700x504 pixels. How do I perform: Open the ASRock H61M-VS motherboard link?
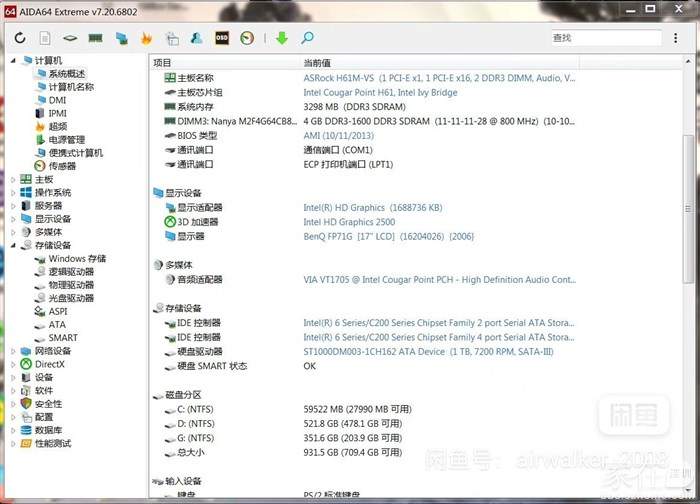[x=438, y=78]
